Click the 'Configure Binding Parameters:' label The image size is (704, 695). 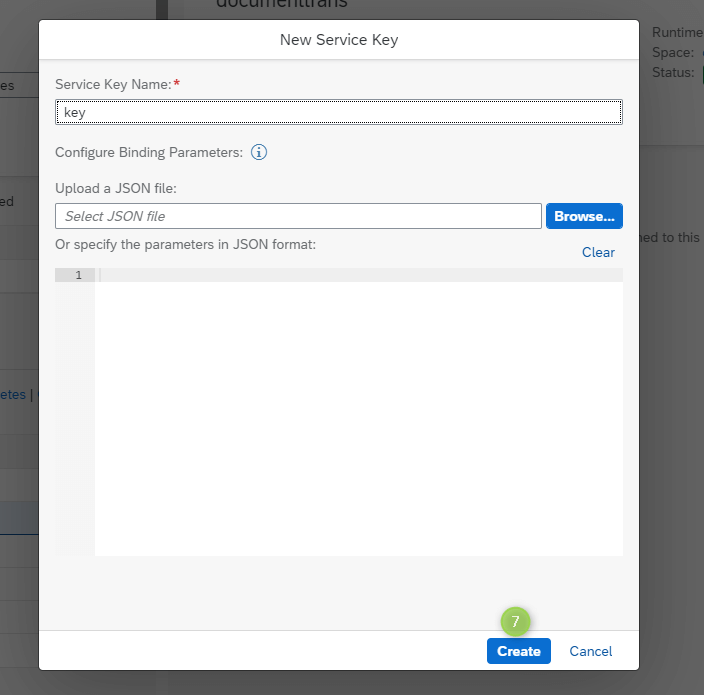(149, 152)
